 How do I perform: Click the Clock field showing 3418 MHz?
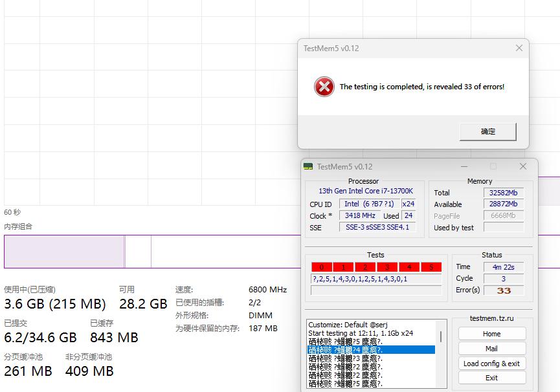359,215
